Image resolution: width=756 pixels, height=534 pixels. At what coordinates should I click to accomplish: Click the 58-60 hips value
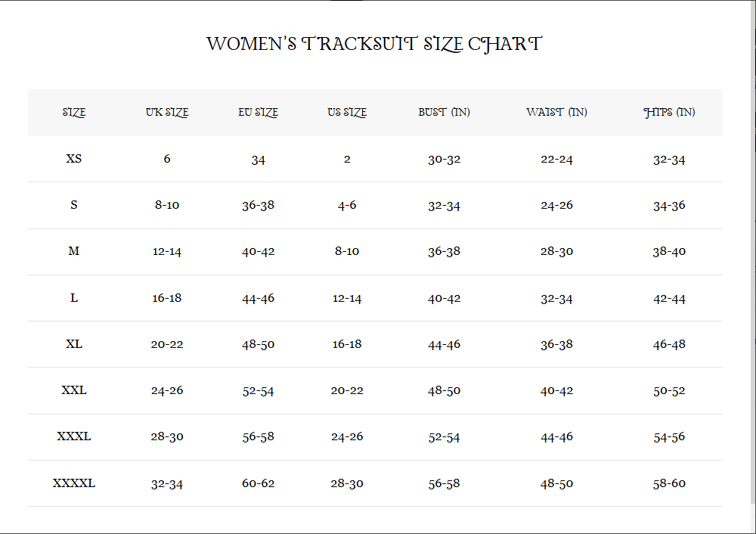coord(669,483)
